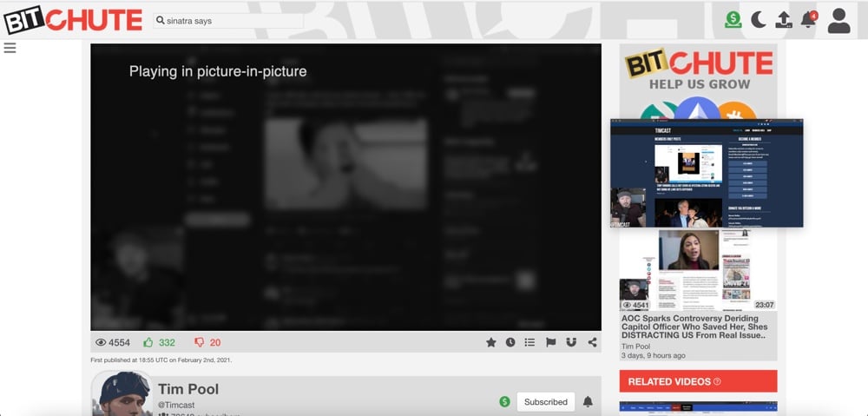This screenshot has width=868, height=416.
Task: Click the BitChute Help Us Grow banner
Action: (699, 81)
